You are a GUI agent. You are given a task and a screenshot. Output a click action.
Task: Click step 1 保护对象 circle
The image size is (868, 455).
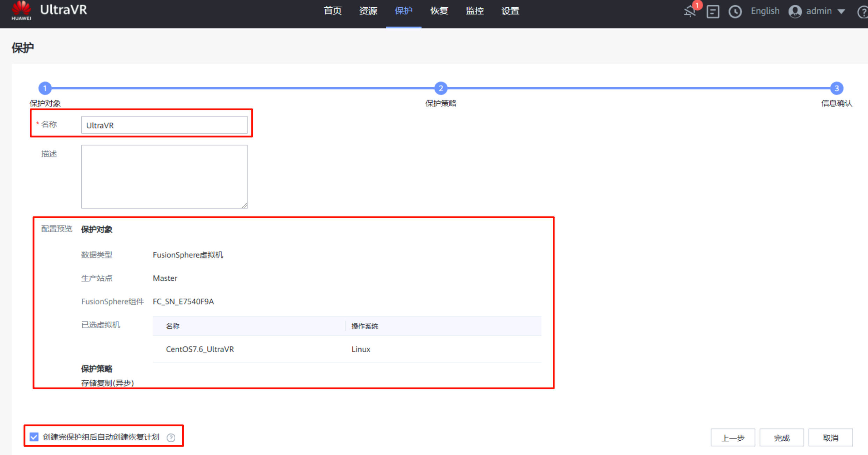pyautogui.click(x=45, y=88)
